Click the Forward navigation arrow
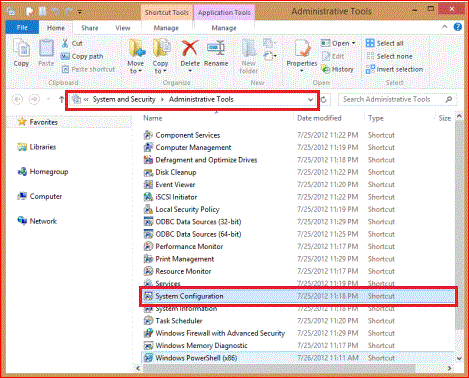The width and height of the screenshot is (469, 378). coord(34,99)
